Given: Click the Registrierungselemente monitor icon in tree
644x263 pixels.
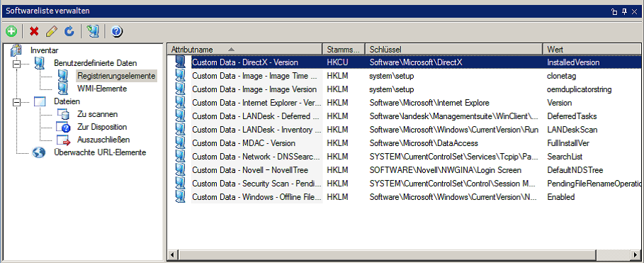Looking at the screenshot, I should [x=63, y=76].
